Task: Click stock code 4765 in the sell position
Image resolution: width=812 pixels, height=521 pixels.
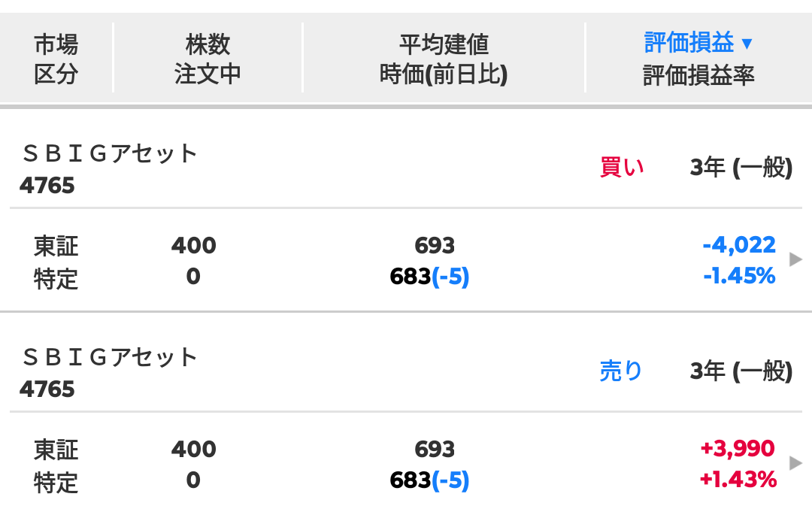Action: click(47, 389)
